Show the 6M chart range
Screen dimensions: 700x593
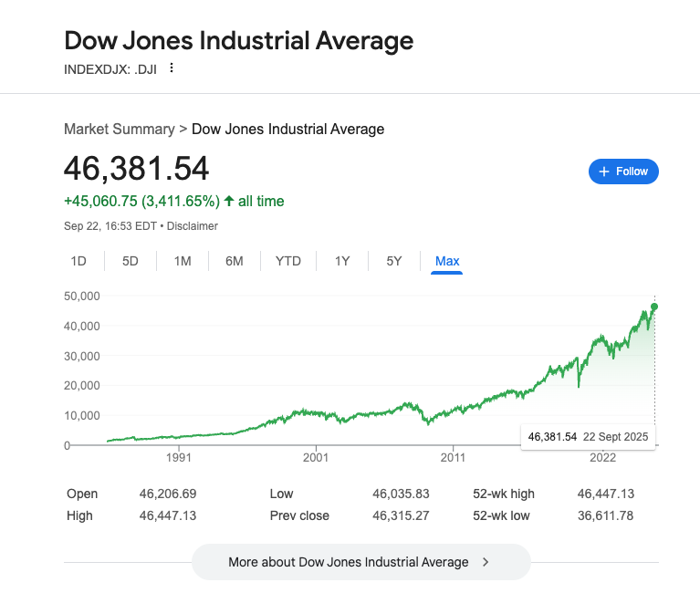[235, 261]
